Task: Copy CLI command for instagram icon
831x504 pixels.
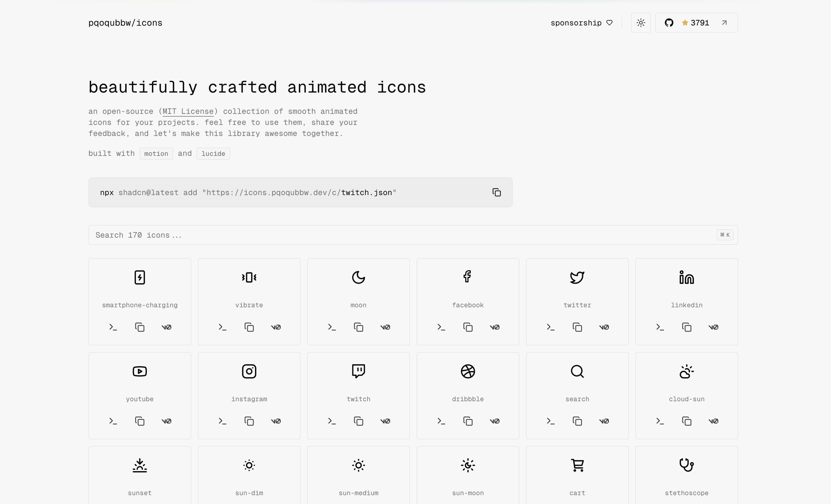Action: click(222, 421)
